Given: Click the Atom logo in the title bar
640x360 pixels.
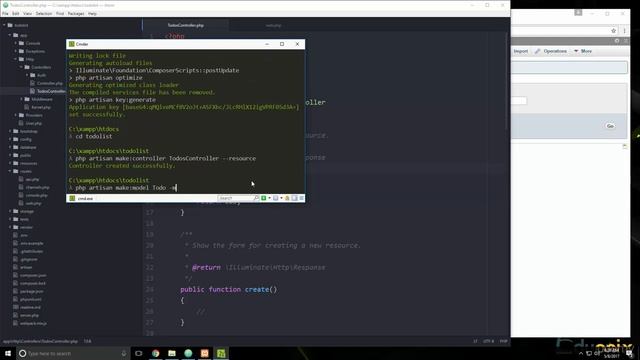Looking at the screenshot, I should pyautogui.click(x=5, y=5).
